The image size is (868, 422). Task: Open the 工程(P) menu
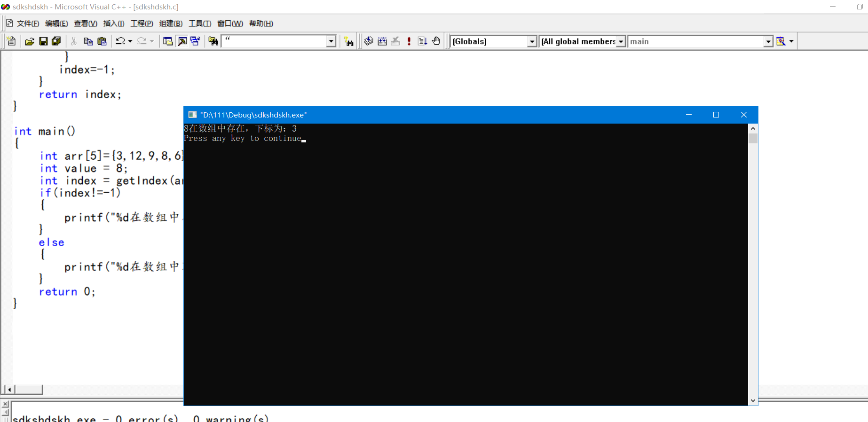coord(142,23)
